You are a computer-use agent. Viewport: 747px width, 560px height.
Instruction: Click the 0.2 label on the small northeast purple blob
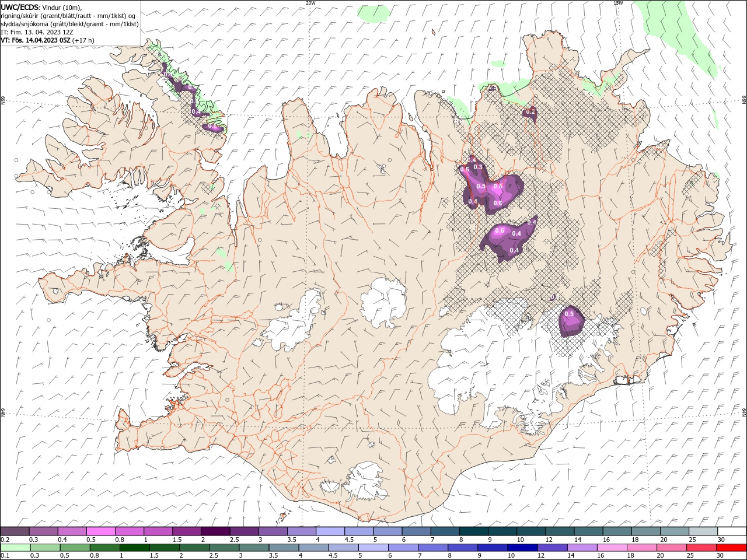coord(530,111)
